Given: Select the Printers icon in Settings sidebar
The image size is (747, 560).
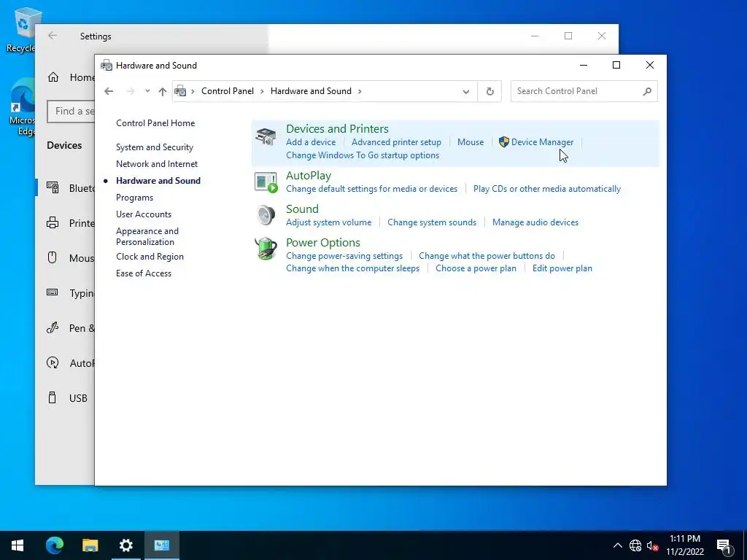Looking at the screenshot, I should pyautogui.click(x=53, y=223).
